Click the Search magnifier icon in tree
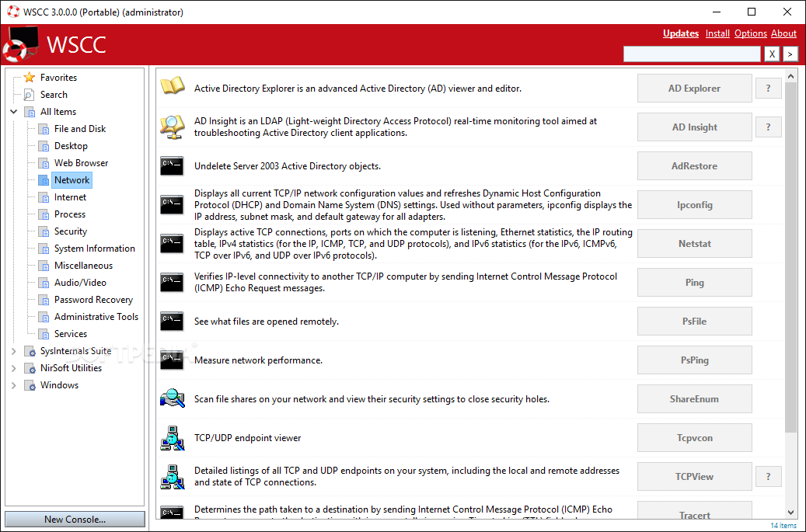This screenshot has width=806, height=532. tap(30, 95)
